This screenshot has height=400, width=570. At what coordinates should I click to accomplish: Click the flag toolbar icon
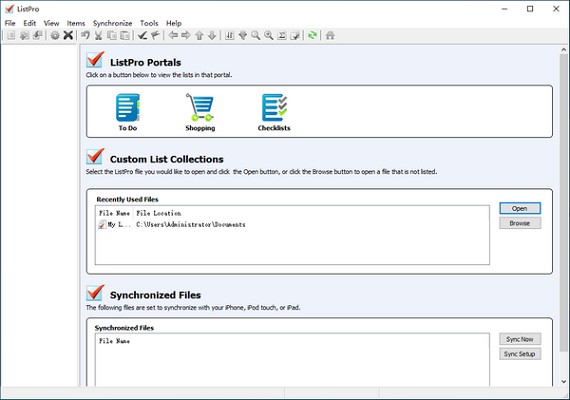point(155,35)
